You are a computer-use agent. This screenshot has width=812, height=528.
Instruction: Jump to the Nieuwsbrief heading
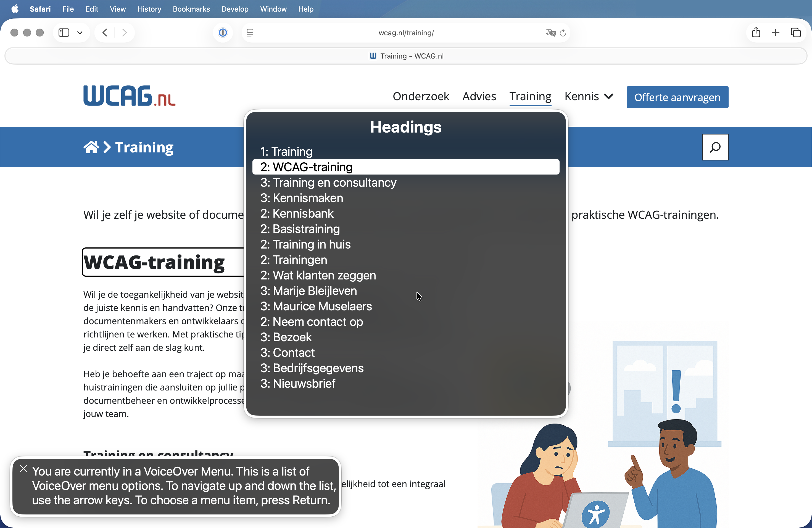[x=406, y=383]
